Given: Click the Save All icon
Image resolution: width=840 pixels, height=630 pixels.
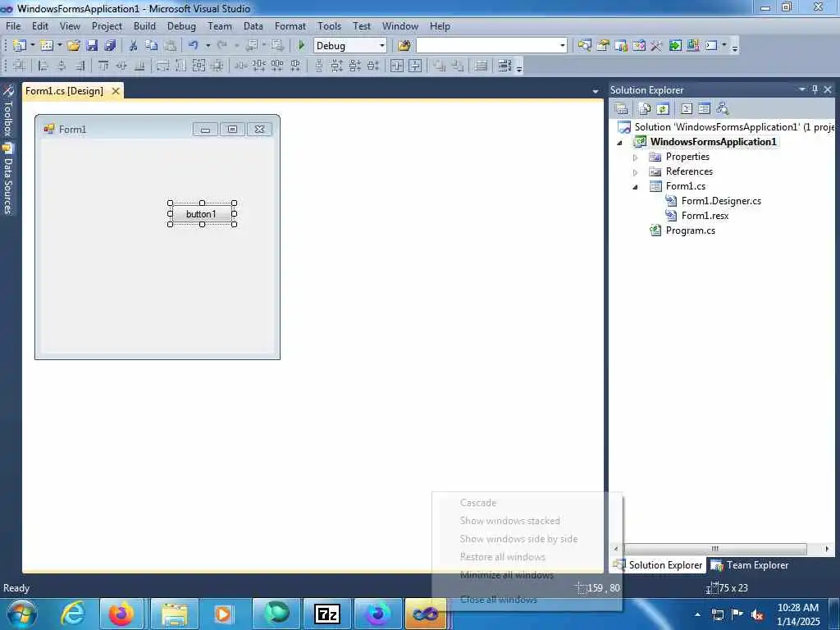Looking at the screenshot, I should (x=111, y=46).
